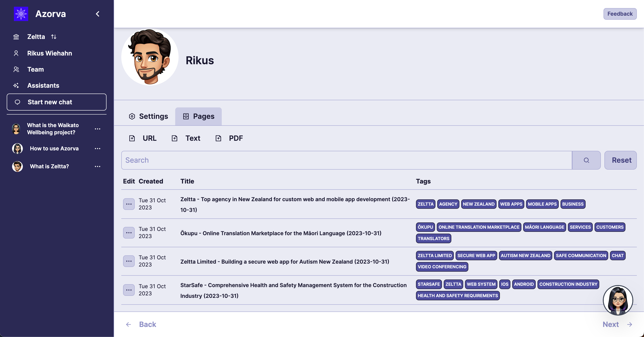Select the Zeltta workspace bank icon
644x337 pixels.
[16, 37]
